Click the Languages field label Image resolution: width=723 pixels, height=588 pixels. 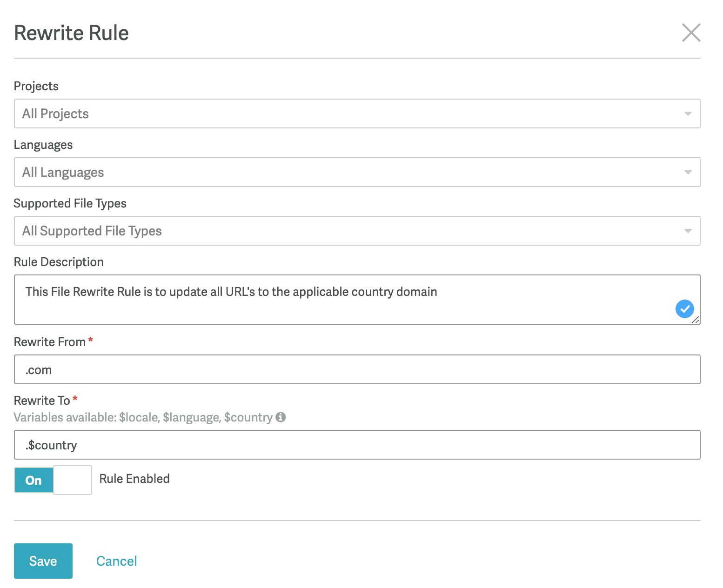43,145
